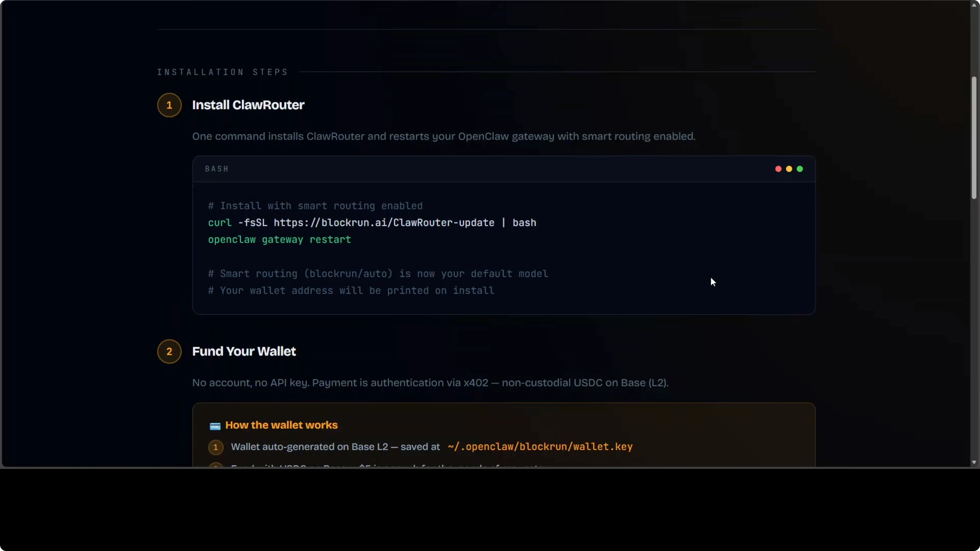Click the BASH label on the code block header

tap(216, 169)
